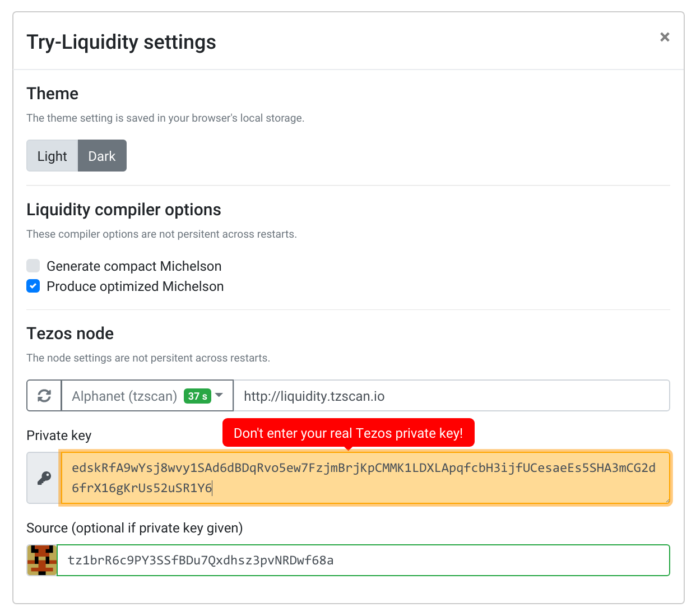Select the Light theme button

pos(52,156)
